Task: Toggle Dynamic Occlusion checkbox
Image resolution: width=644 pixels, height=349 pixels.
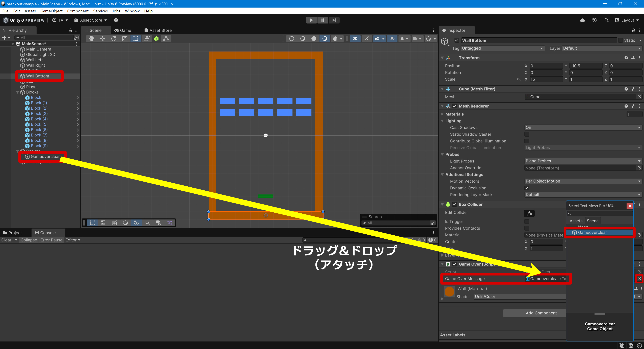Action: click(x=527, y=188)
